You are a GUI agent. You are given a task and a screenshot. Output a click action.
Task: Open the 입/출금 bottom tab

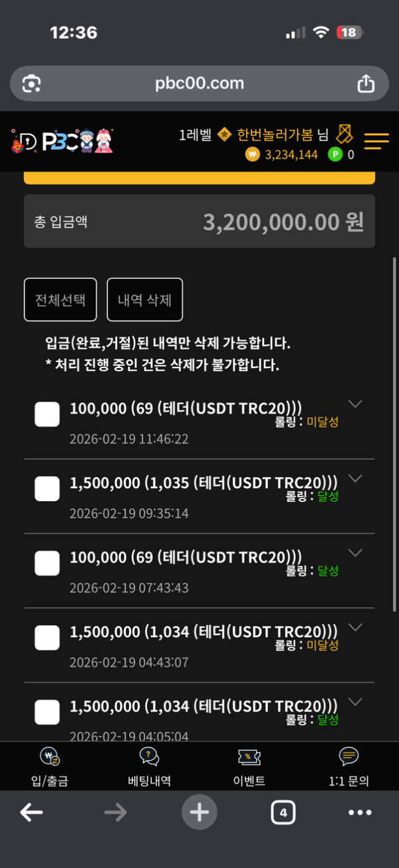tap(49, 767)
